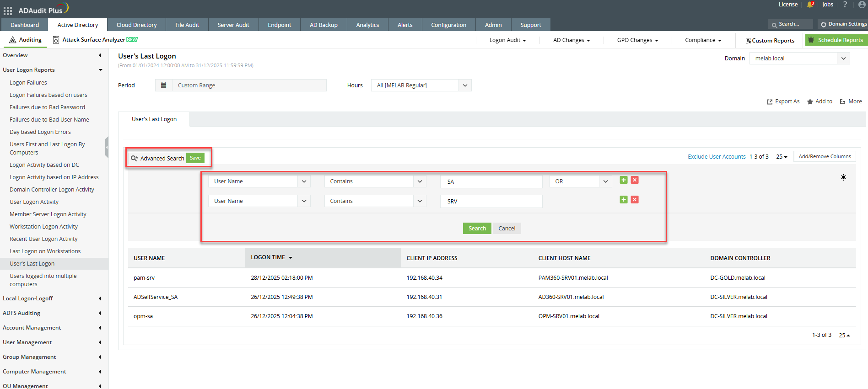Open the apps grid launcher icon

tap(8, 10)
